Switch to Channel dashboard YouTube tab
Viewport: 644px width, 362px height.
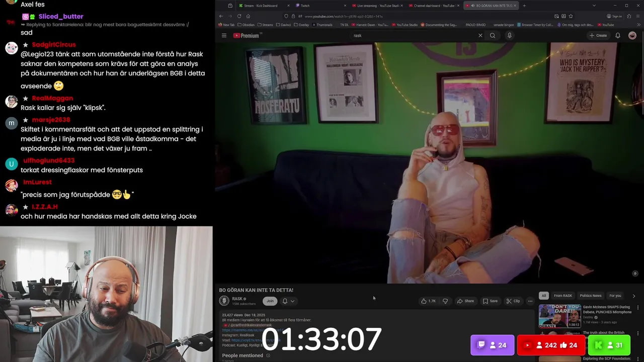tap(434, 6)
